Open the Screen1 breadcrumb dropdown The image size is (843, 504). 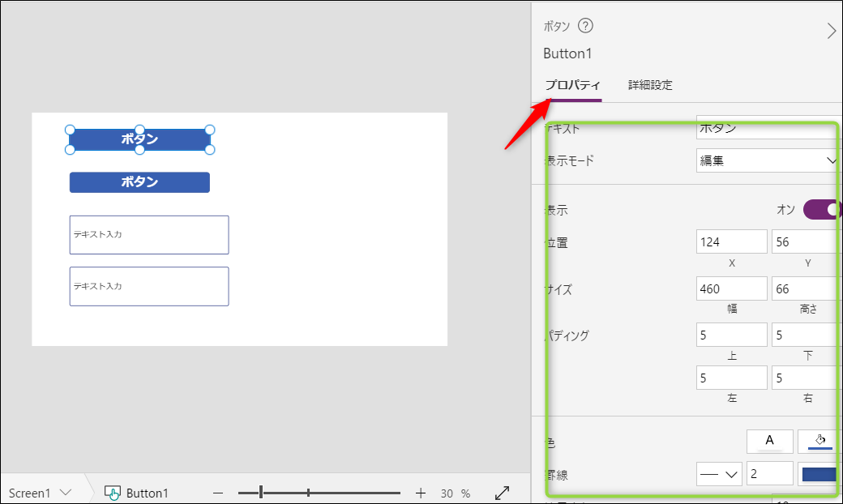coord(66,492)
